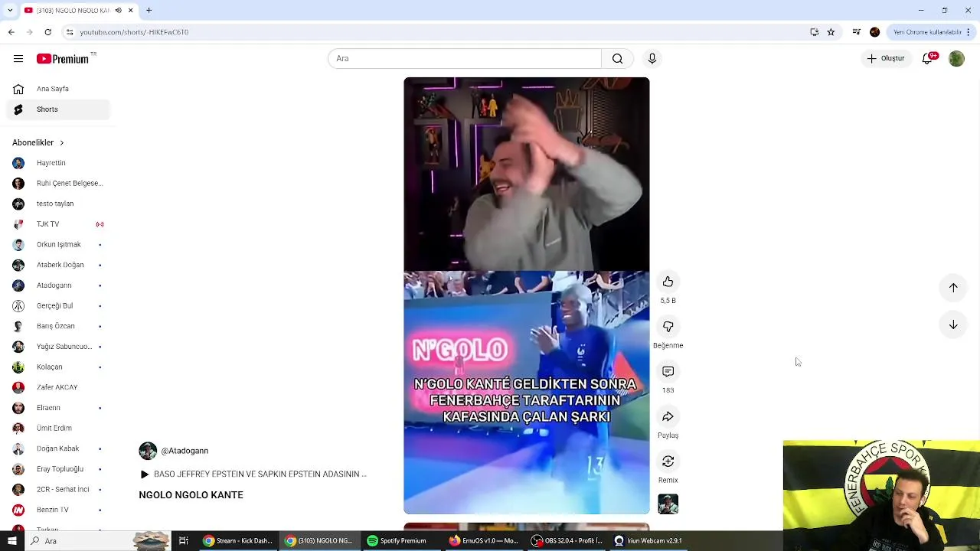Open Elraenn channel
The image size is (980, 551).
[57, 408]
